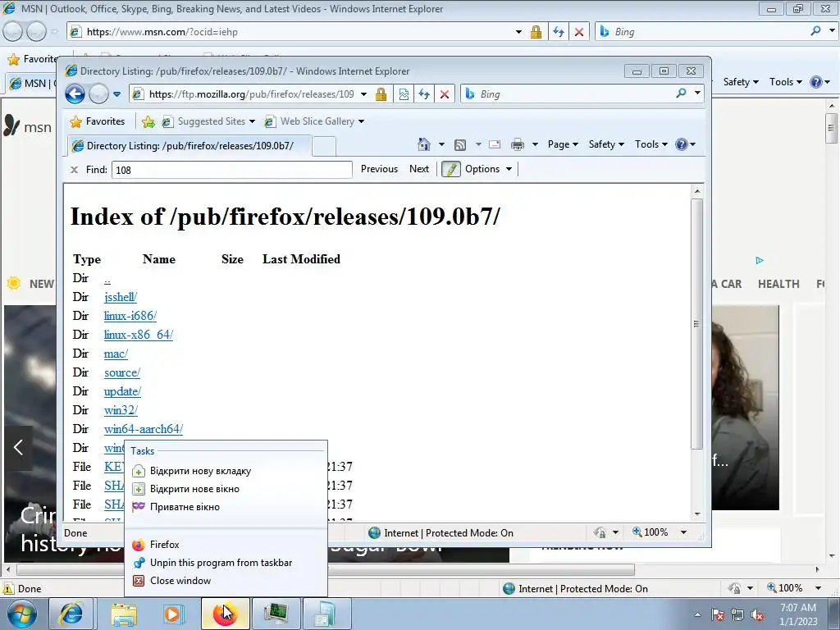Click the Find text field containing 108
Viewport: 840px width, 630px height.
click(x=232, y=170)
